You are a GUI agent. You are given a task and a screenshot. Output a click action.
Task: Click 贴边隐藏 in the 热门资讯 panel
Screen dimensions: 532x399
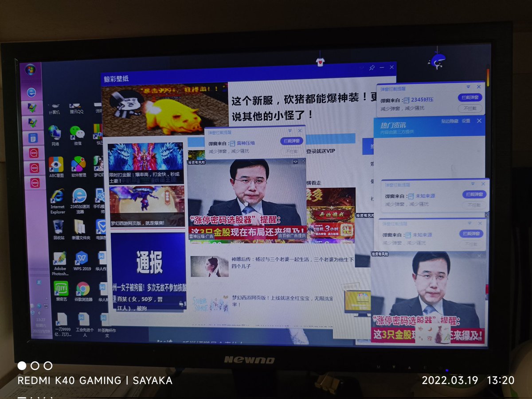click(x=450, y=121)
